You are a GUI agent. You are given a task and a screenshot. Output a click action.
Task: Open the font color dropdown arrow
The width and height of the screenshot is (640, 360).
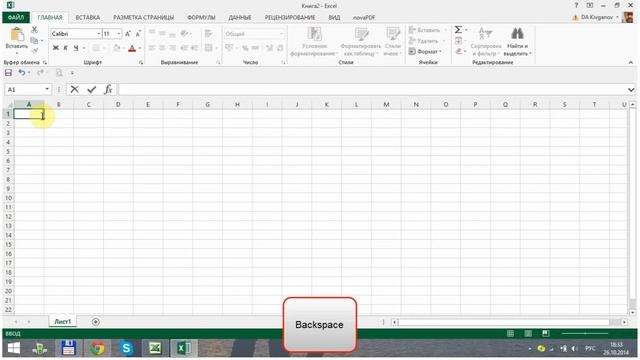(140, 49)
